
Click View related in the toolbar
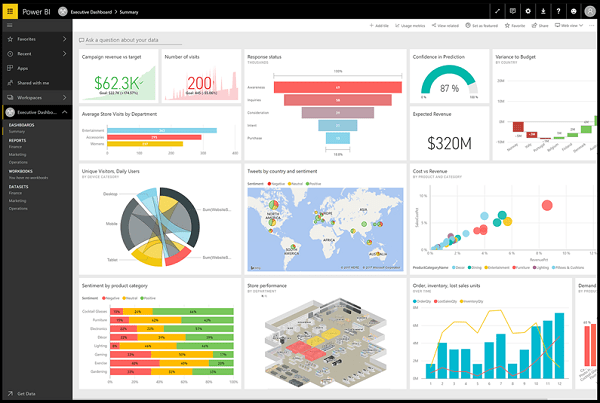(445, 26)
